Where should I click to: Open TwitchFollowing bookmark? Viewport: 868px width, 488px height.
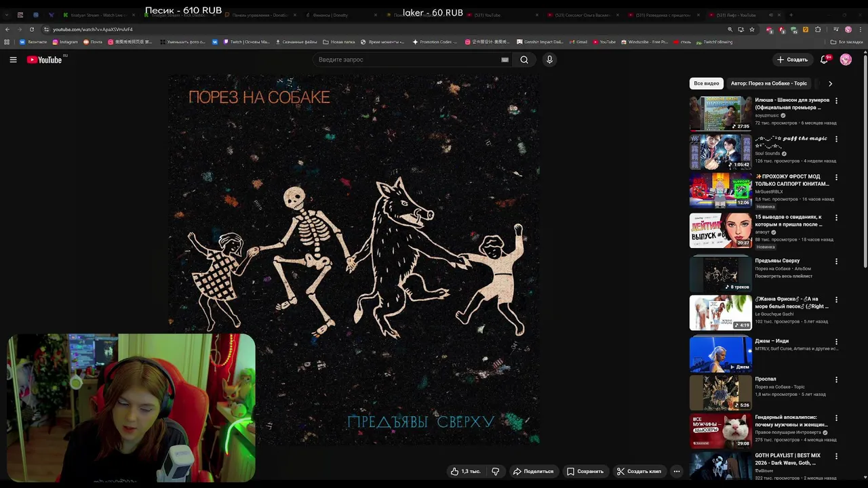click(714, 42)
